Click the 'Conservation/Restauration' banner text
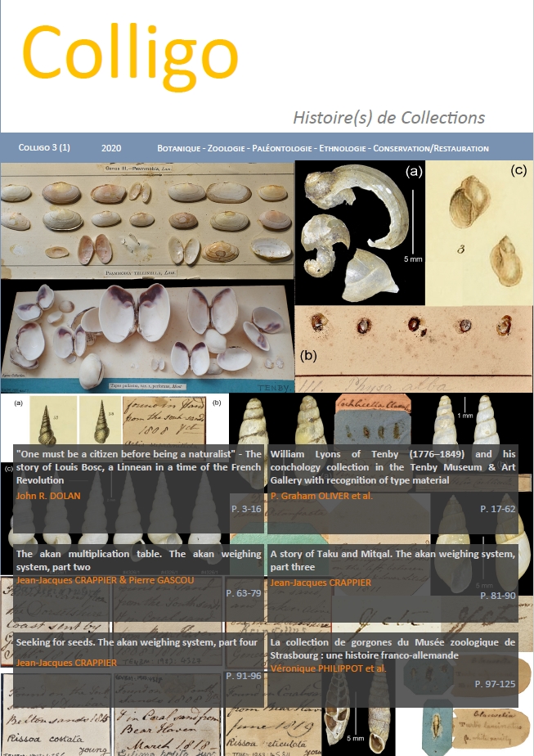This screenshot has width=534, height=756. pos(431,148)
